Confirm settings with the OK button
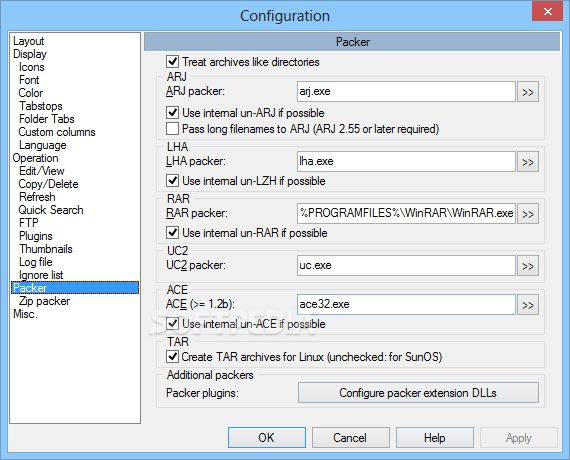This screenshot has height=460, width=570. (267, 437)
